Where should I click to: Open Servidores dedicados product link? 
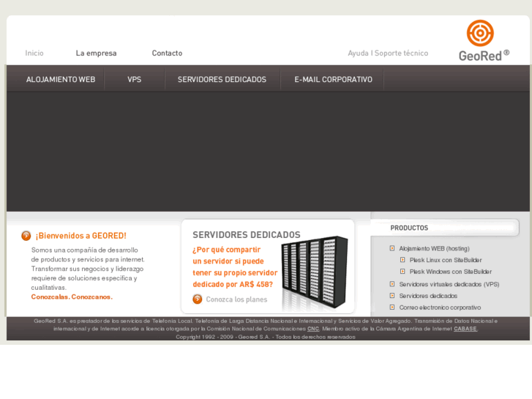428,296
